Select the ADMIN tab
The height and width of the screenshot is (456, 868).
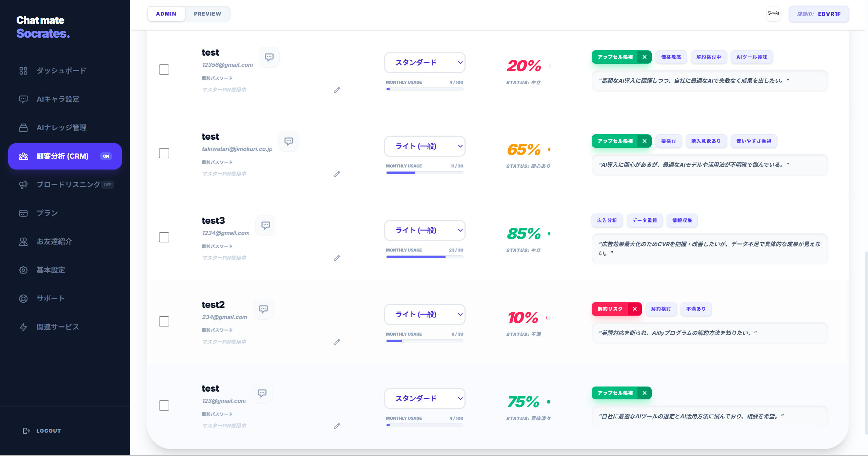pos(166,14)
